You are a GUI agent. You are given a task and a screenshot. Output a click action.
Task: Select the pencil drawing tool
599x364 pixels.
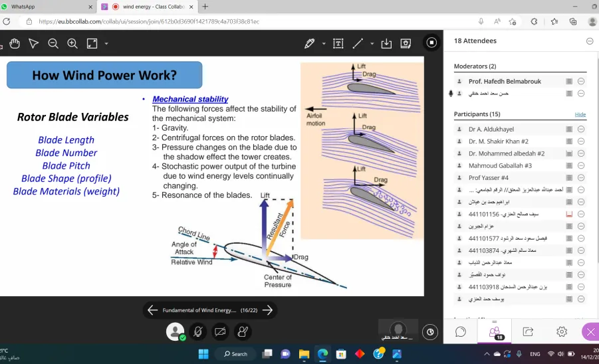coord(309,43)
